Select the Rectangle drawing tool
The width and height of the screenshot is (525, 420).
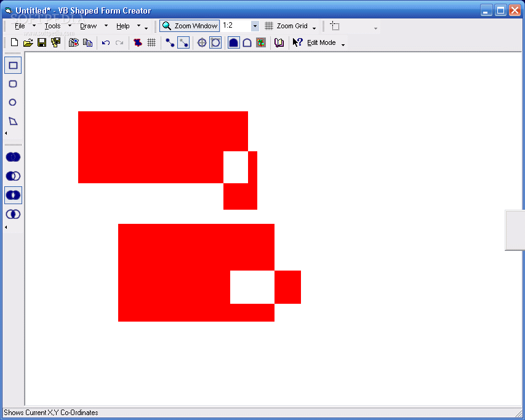(13, 65)
